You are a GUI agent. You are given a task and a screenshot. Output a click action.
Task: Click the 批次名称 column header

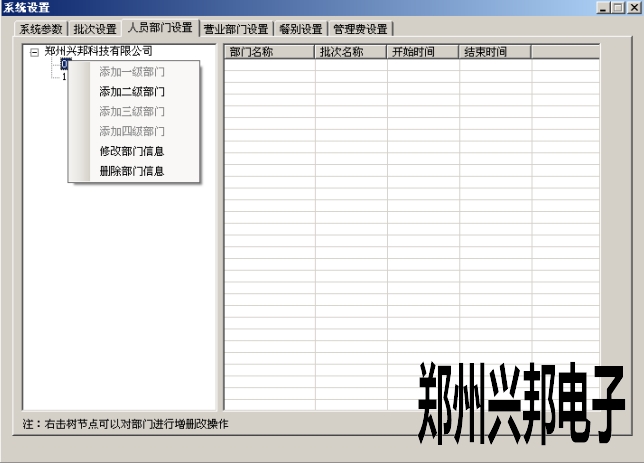click(351, 52)
